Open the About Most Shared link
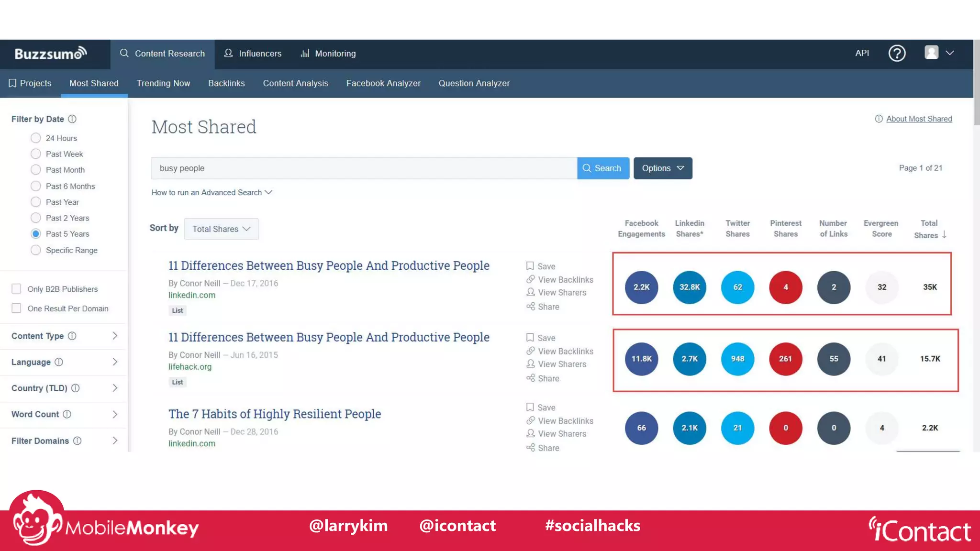Screen dimensions: 980x551 (919, 119)
